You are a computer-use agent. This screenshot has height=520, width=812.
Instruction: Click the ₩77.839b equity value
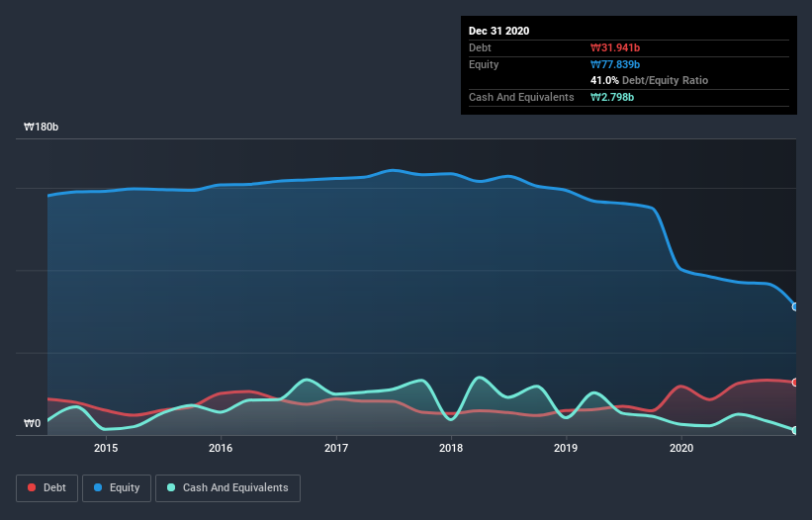coord(615,64)
